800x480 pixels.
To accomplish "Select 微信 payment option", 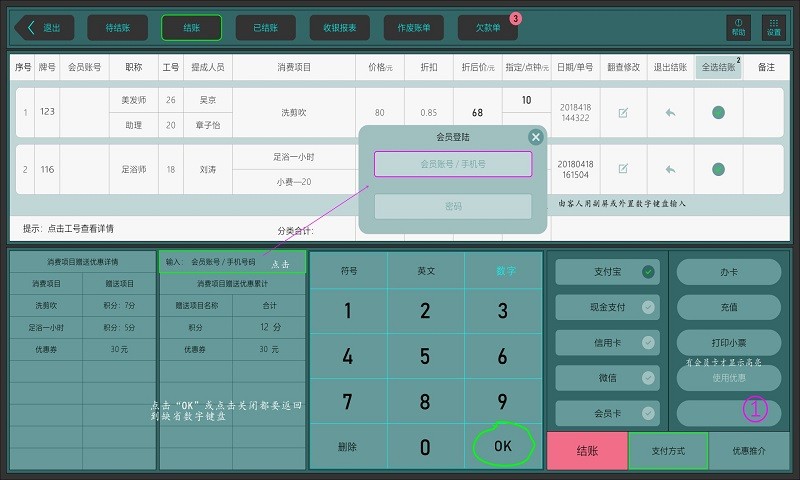I will [x=607, y=378].
